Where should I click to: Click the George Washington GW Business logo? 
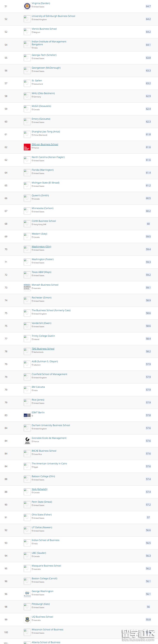click(27, 594)
